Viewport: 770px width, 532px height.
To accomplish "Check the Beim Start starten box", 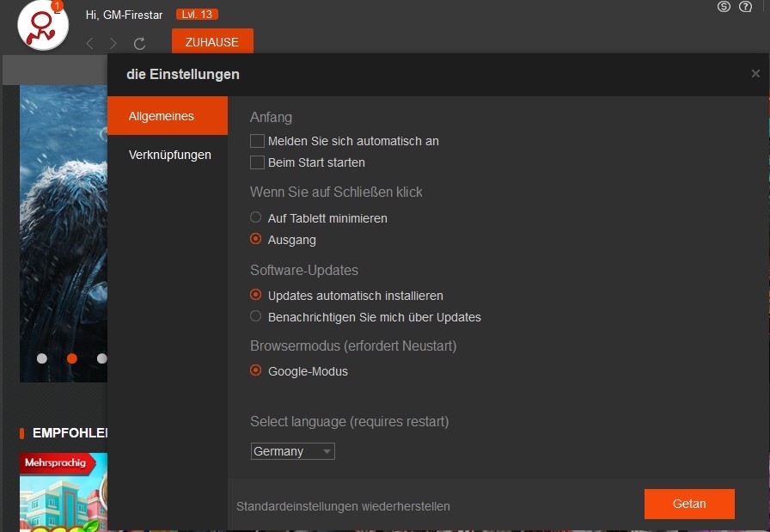I will (x=257, y=162).
